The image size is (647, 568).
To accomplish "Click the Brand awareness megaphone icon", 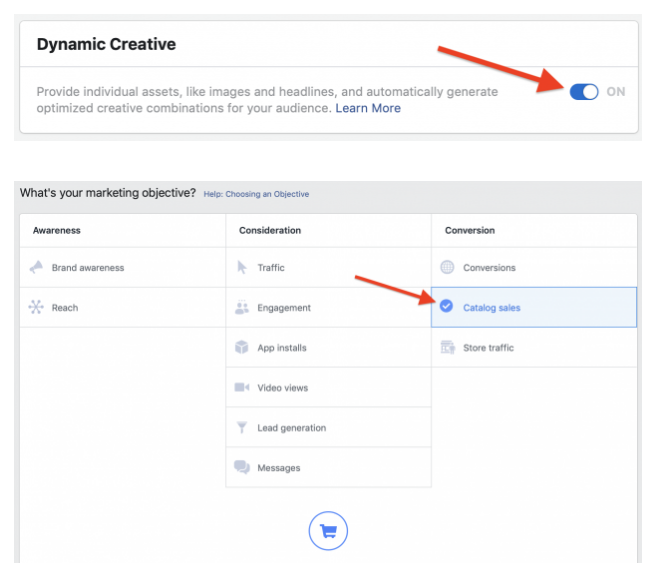I will 36,268.
